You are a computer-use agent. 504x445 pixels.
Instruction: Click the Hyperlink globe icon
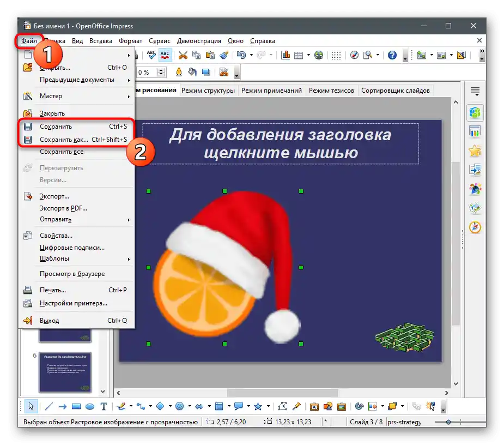[319, 55]
